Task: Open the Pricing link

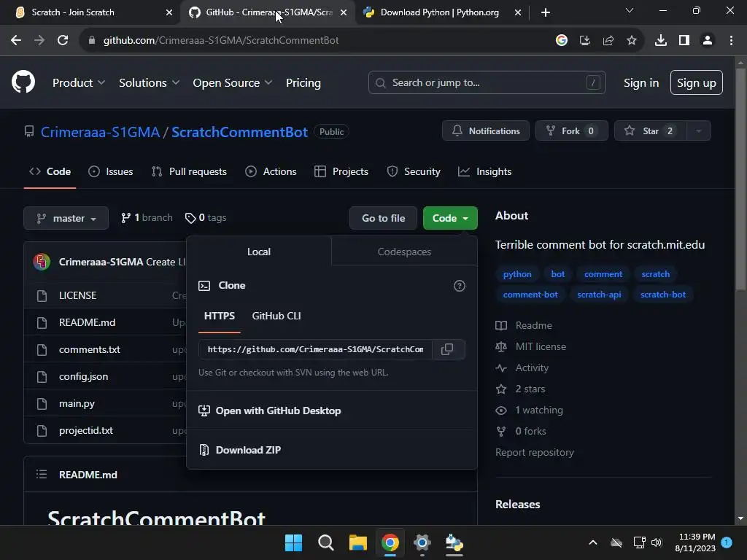Action: click(303, 82)
